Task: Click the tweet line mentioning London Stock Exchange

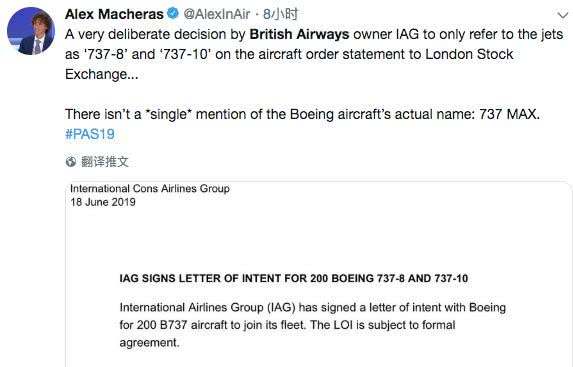Action: (289, 54)
